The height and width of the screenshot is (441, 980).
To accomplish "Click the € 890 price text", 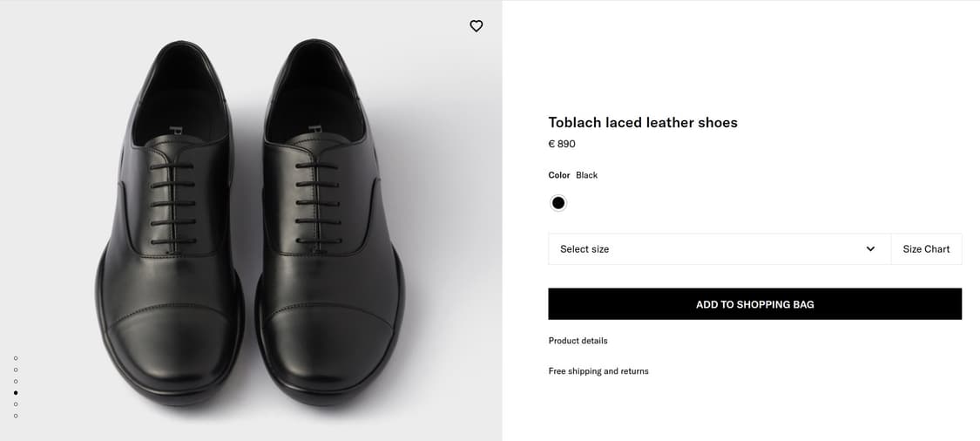I will coord(562,144).
